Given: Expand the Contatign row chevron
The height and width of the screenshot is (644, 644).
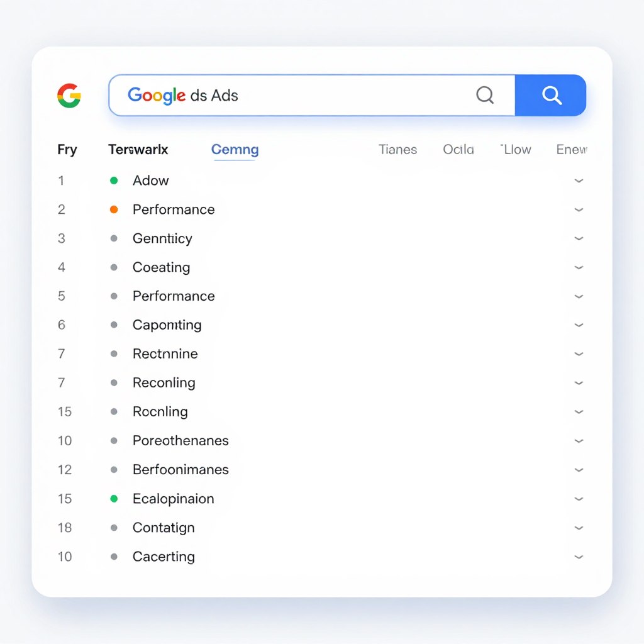Looking at the screenshot, I should point(579,528).
